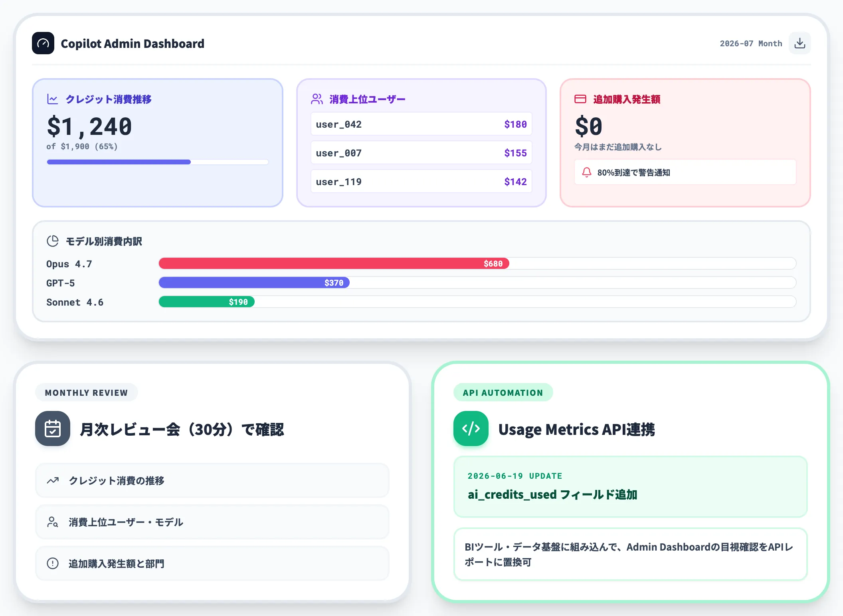
Task: Click the MONTHLY REVIEW badge
Action: [87, 393]
